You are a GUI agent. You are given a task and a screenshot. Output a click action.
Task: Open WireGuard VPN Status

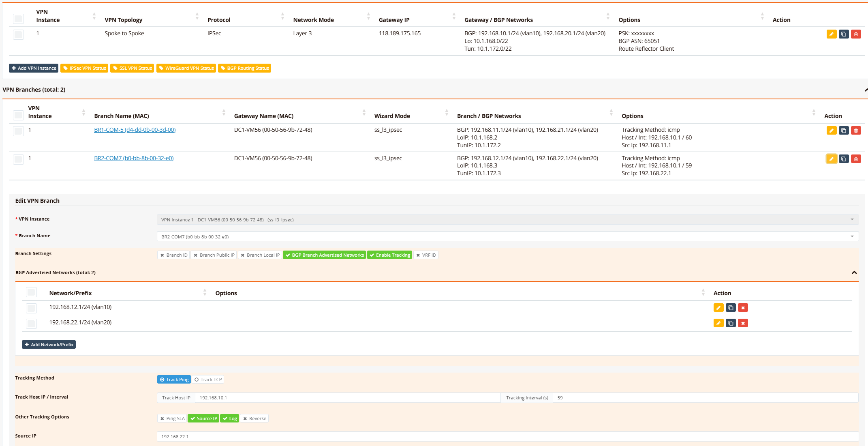[x=186, y=68]
